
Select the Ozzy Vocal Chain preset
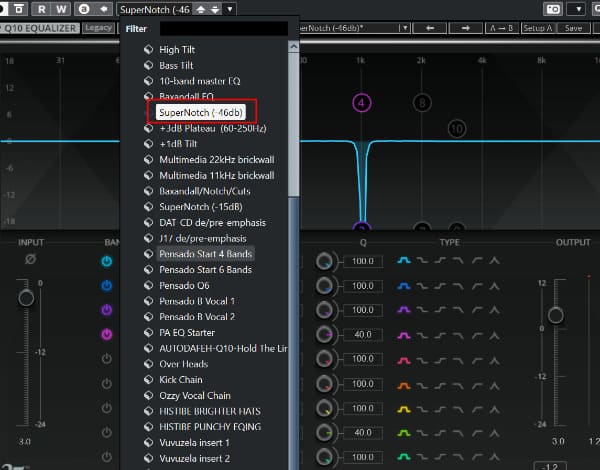click(195, 395)
